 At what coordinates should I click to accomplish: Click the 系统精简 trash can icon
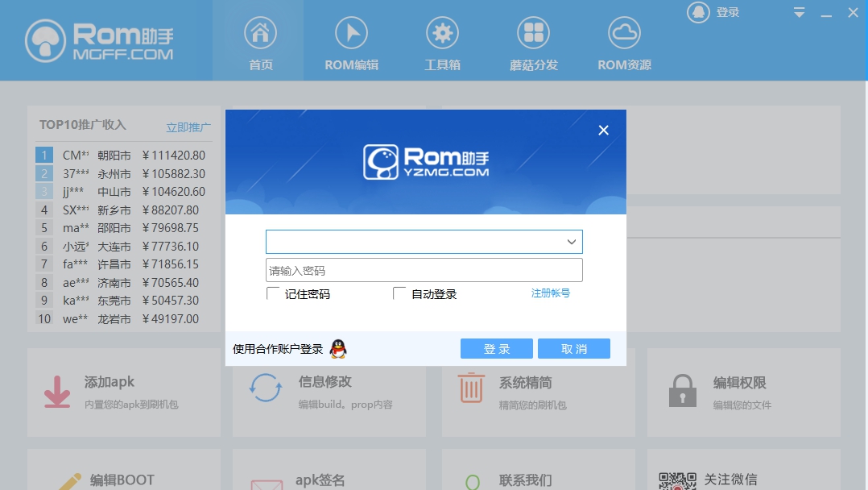pyautogui.click(x=471, y=391)
